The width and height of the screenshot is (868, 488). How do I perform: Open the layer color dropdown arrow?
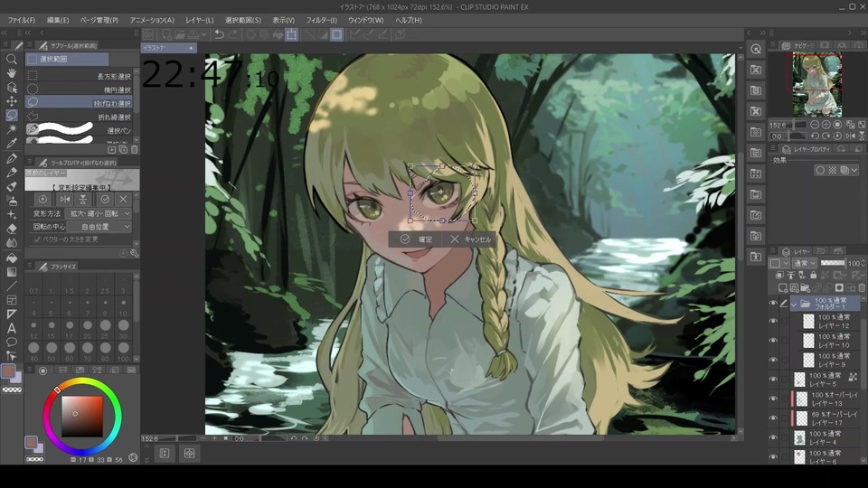[x=786, y=263]
